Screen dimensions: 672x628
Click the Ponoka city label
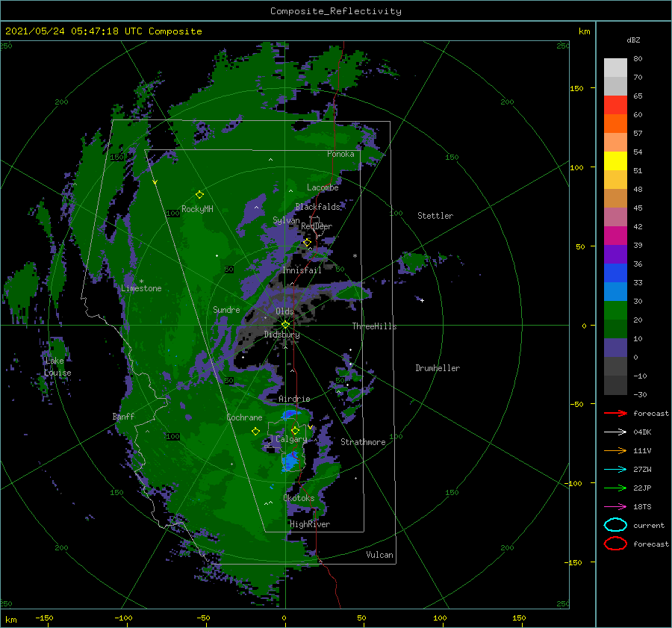click(340, 154)
